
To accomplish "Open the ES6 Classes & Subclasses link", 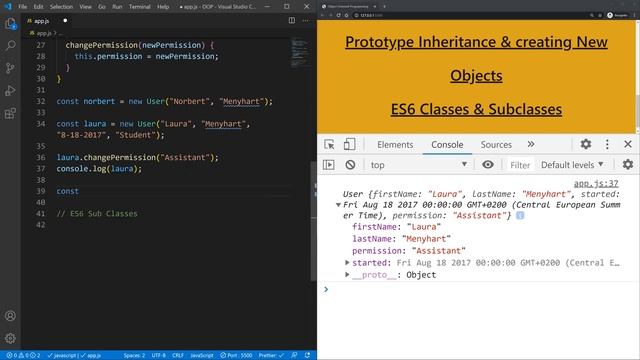I will coord(476,109).
